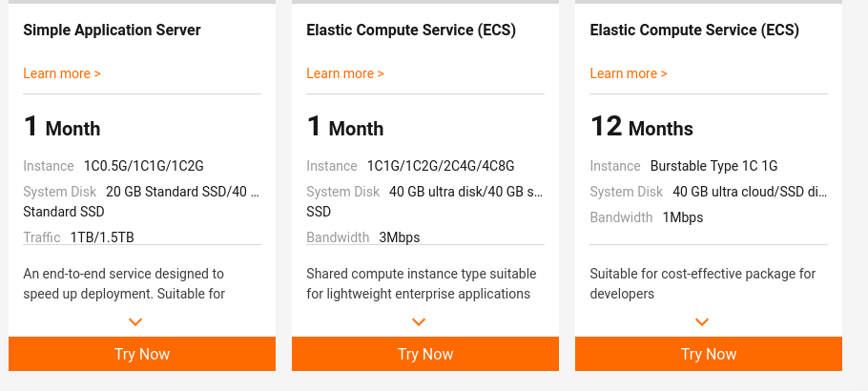Screen dimensions: 868x391
Task: Open Learn more for the 12 Months ECS card
Action: (629, 73)
